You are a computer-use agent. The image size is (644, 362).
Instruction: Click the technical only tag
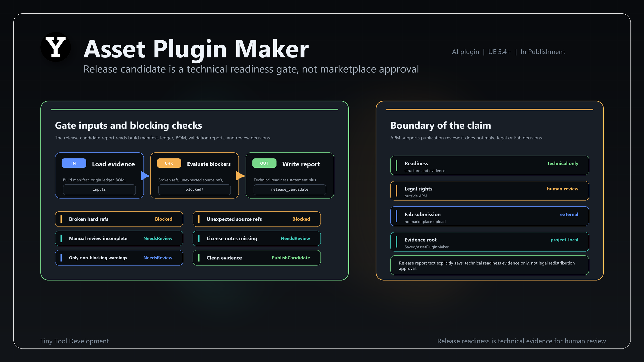coord(563,163)
